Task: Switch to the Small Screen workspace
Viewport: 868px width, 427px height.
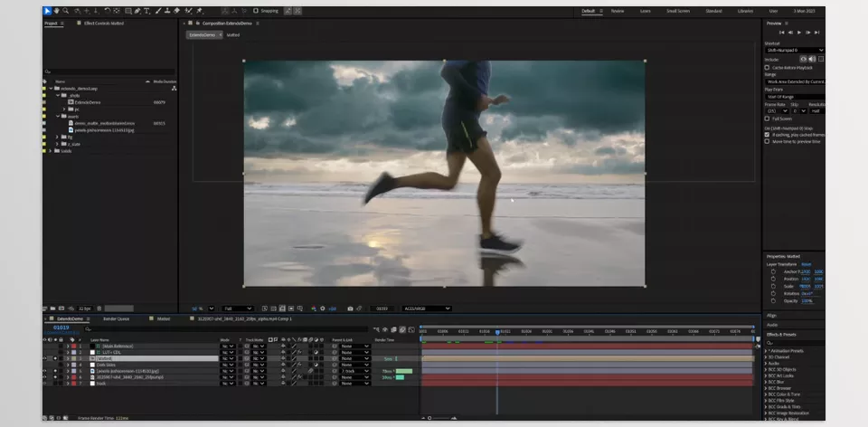Action: coord(678,11)
